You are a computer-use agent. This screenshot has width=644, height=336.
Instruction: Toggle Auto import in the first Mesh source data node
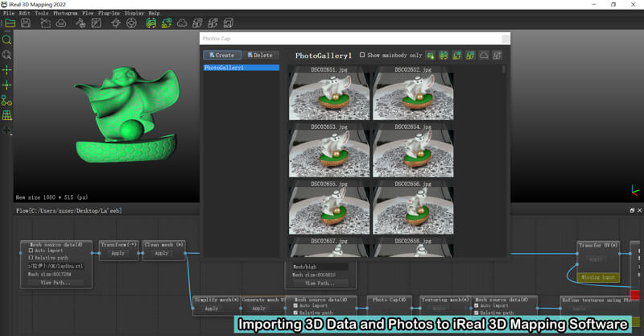tap(31, 251)
